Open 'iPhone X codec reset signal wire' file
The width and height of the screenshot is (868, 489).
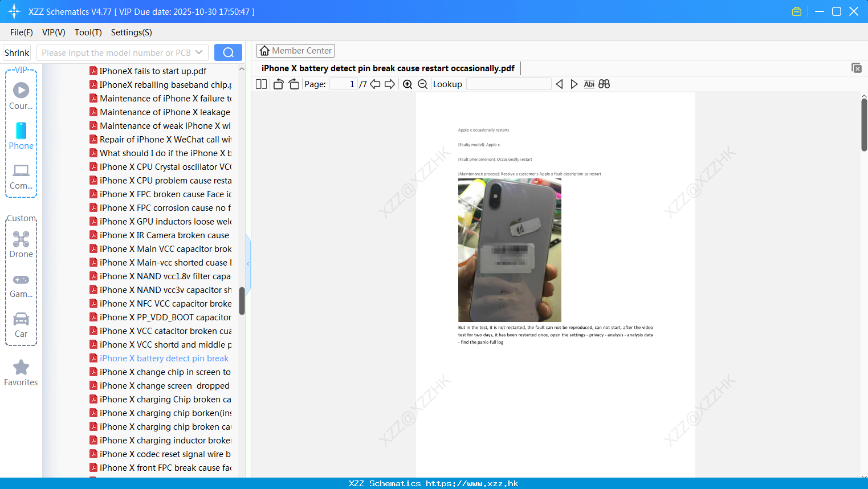160,454
